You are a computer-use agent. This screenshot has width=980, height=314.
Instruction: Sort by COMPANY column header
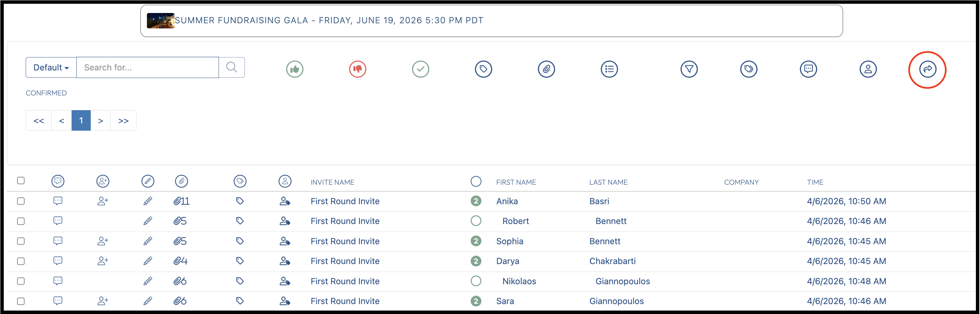[x=741, y=182]
